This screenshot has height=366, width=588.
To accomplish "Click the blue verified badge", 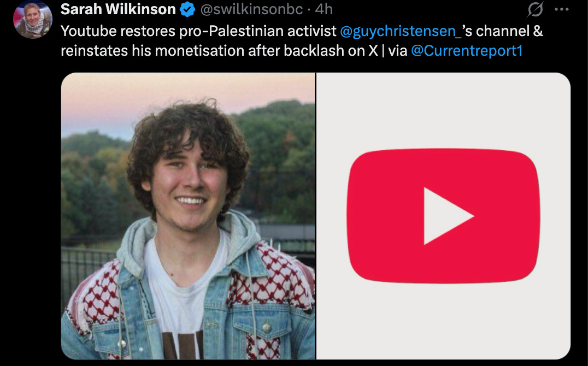I will coord(187,9).
